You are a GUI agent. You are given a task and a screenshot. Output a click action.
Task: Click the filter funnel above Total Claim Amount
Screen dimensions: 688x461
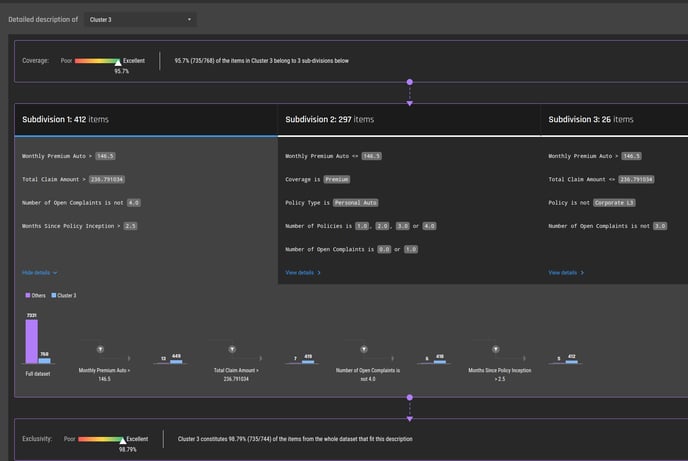click(232, 349)
